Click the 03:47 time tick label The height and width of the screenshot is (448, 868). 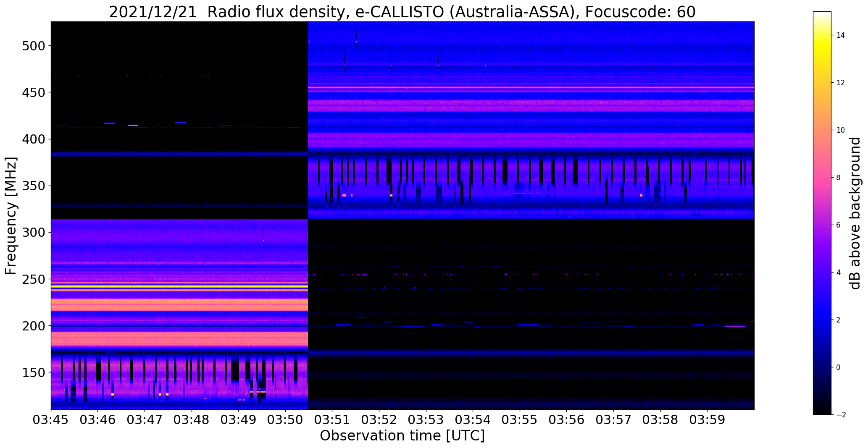coord(145,420)
